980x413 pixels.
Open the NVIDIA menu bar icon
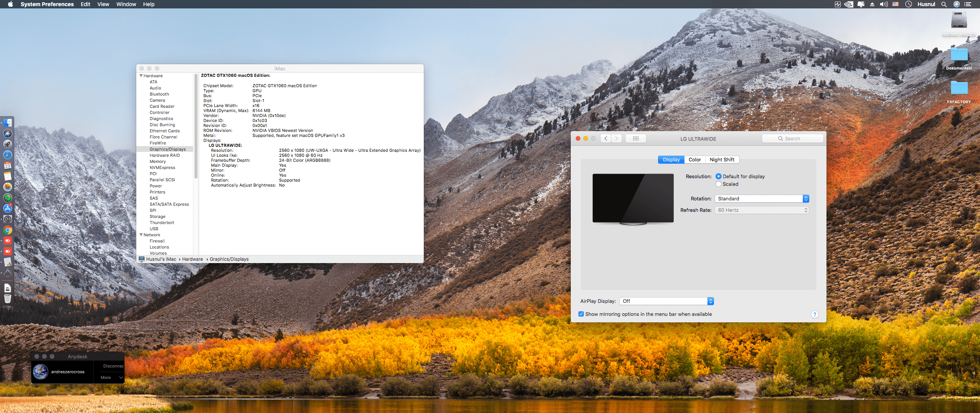[x=849, y=4]
